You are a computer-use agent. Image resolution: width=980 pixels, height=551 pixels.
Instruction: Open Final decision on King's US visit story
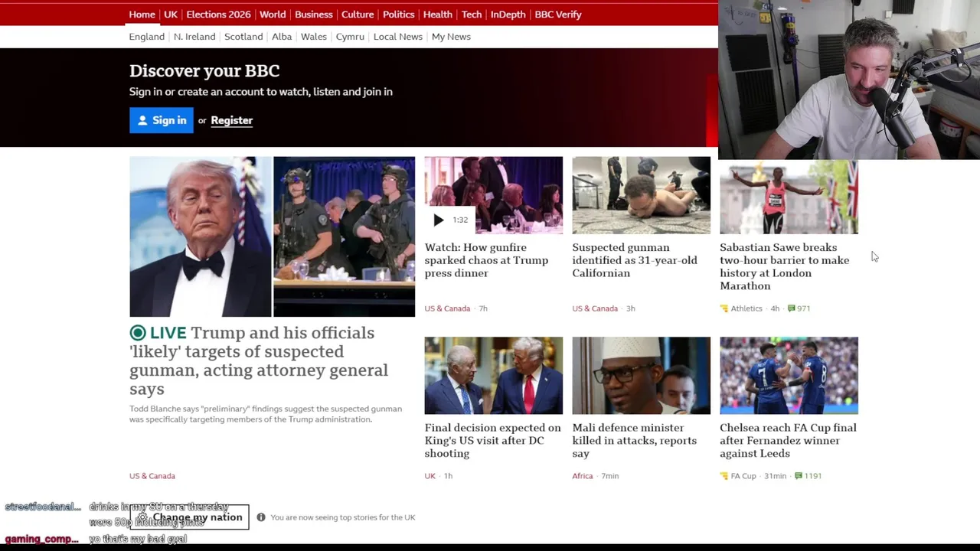(x=492, y=440)
